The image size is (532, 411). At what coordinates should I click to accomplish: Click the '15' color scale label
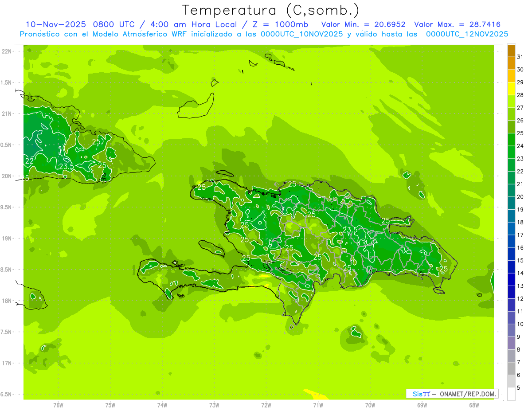point(520,260)
